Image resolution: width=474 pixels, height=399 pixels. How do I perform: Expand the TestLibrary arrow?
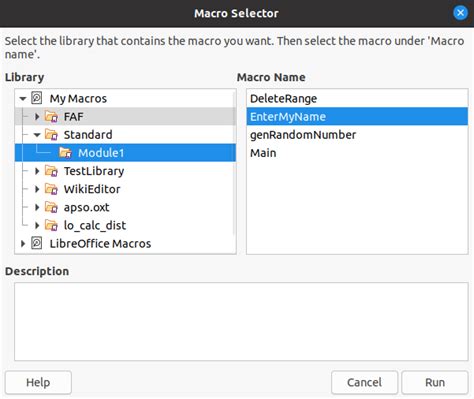[37, 171]
